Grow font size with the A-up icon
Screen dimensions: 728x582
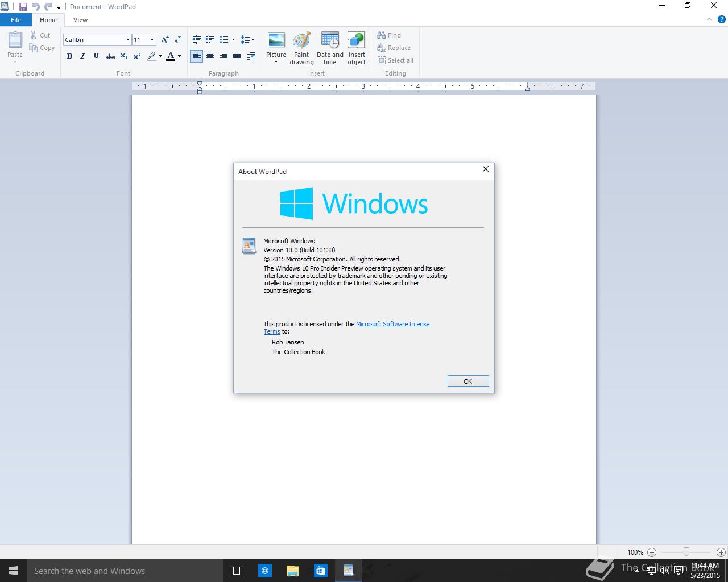click(164, 40)
